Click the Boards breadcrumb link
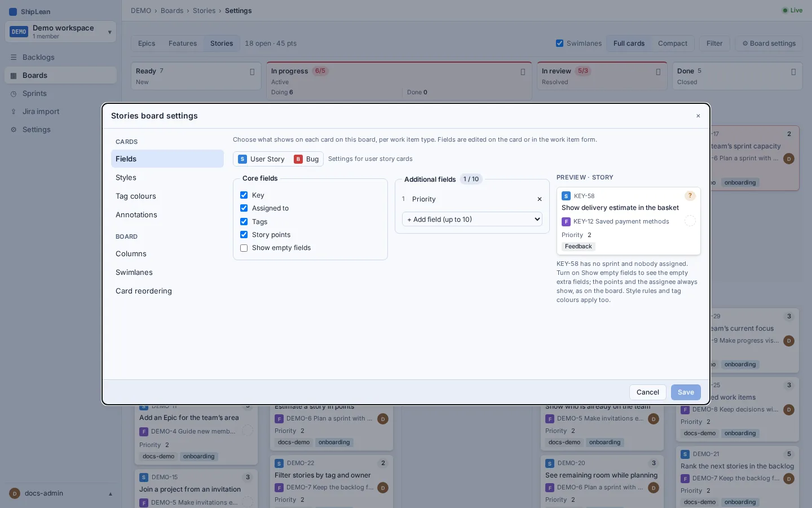 pos(172,11)
